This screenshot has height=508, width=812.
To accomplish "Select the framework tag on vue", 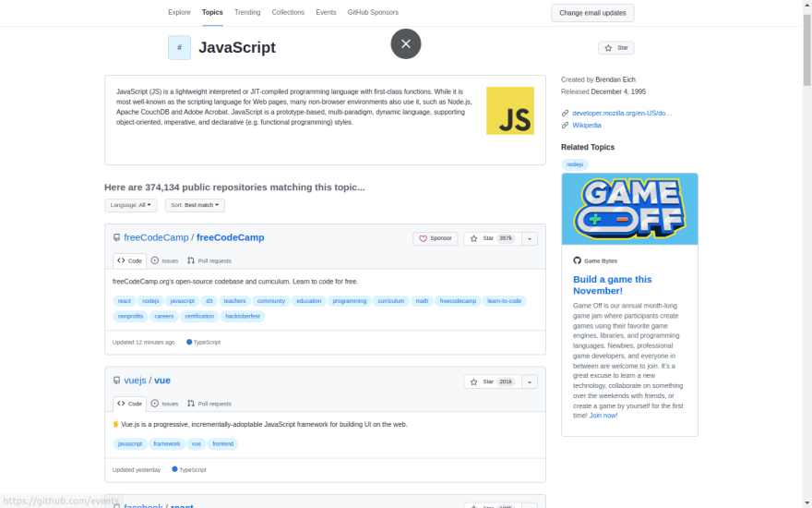I will (167, 444).
